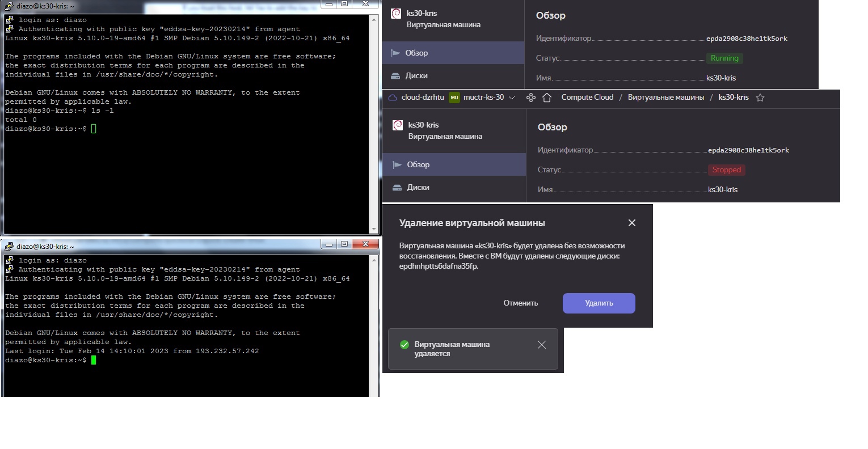Screen dimensions: 868x449
Task: Close the 'Last login' PuTTY window
Action: coord(365,244)
